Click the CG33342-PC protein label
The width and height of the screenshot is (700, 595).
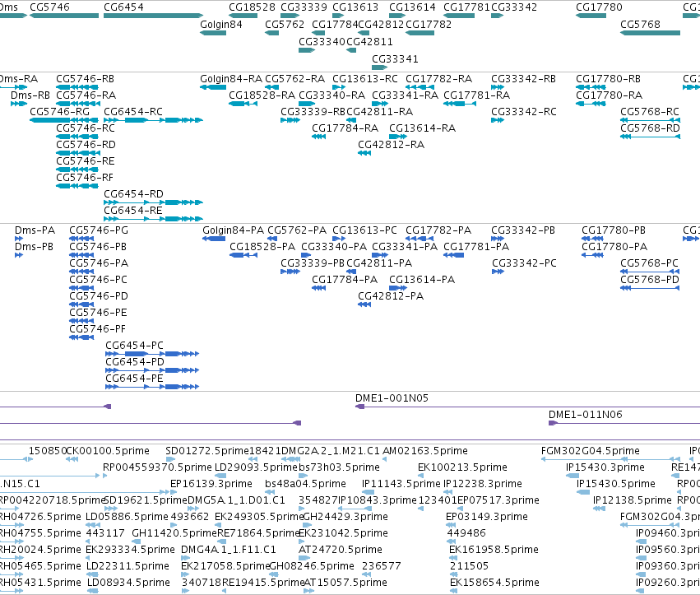coord(524,263)
